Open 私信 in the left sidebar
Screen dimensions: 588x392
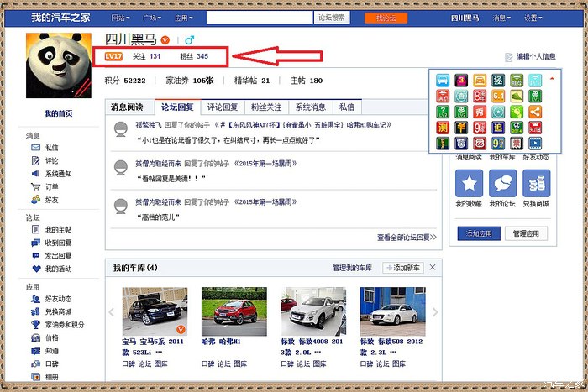coord(51,147)
